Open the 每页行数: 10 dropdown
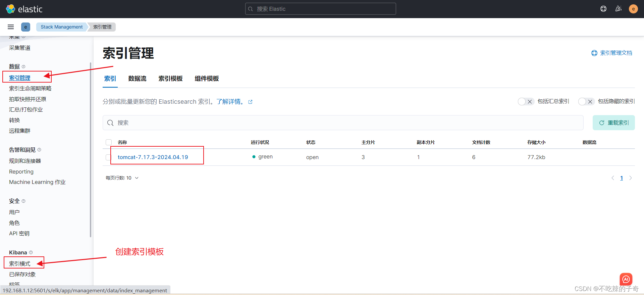The height and width of the screenshot is (295, 644). pyautogui.click(x=122, y=178)
